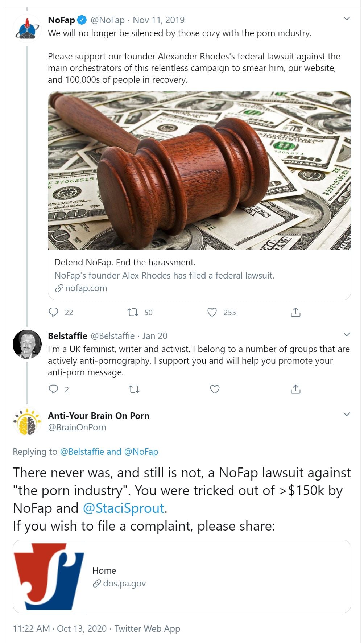The image size is (364, 643).
Task: Click the @StaciSprout mention
Action: click(124, 508)
